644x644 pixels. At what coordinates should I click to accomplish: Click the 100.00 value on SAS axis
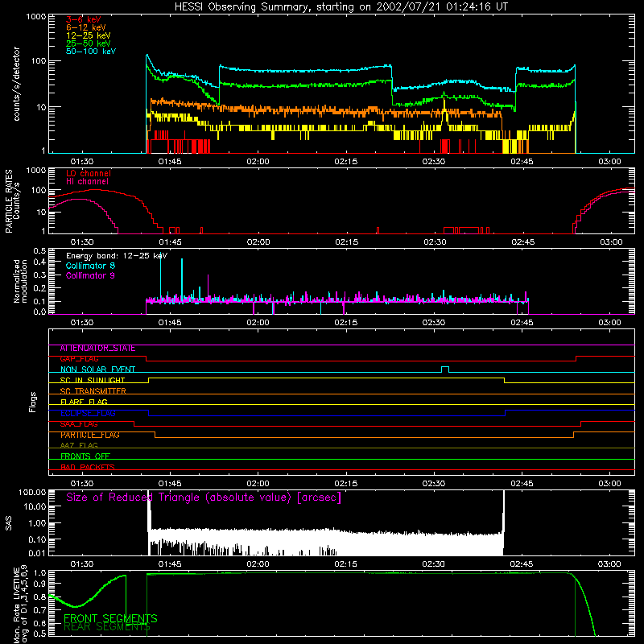(x=32, y=493)
